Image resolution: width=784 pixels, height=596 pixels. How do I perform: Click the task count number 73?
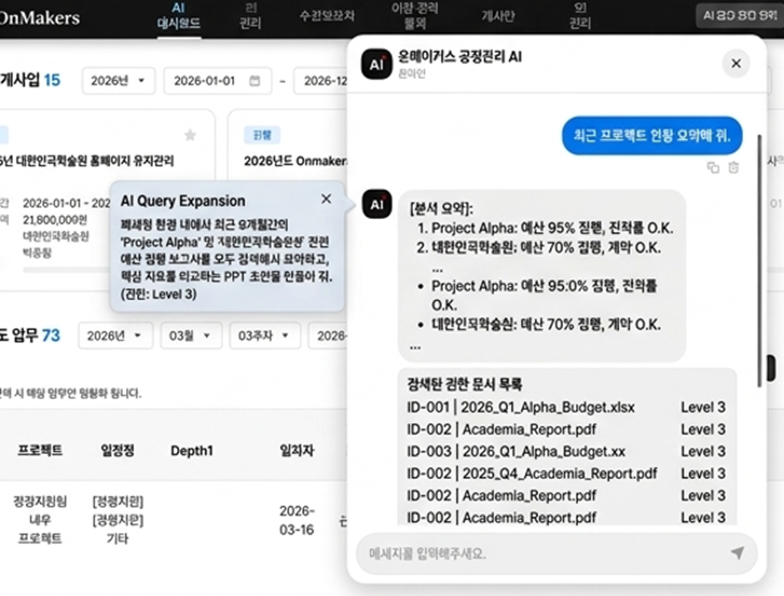50,335
